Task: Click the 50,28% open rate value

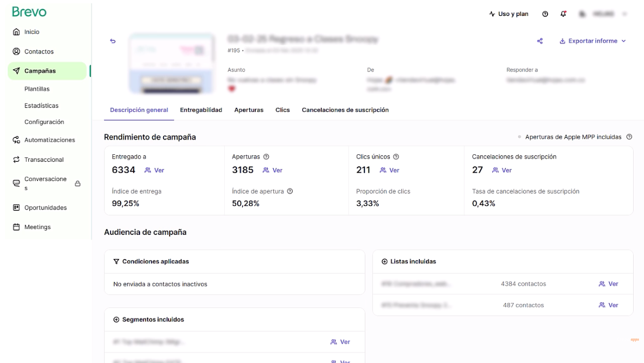Action: click(245, 204)
